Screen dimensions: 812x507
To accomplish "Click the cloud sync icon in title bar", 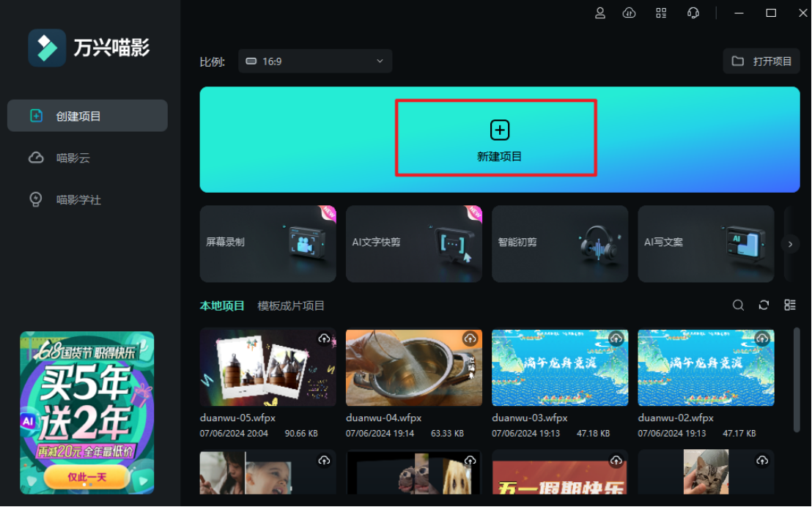I will tap(630, 12).
